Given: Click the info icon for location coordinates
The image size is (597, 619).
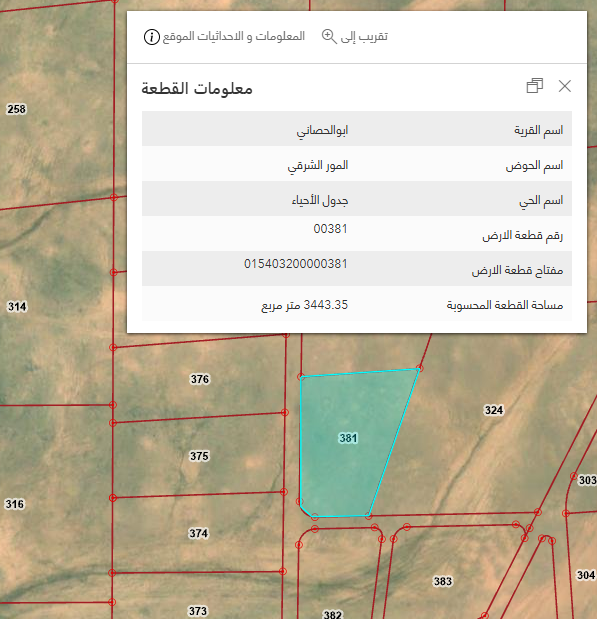Looking at the screenshot, I should tap(152, 37).
